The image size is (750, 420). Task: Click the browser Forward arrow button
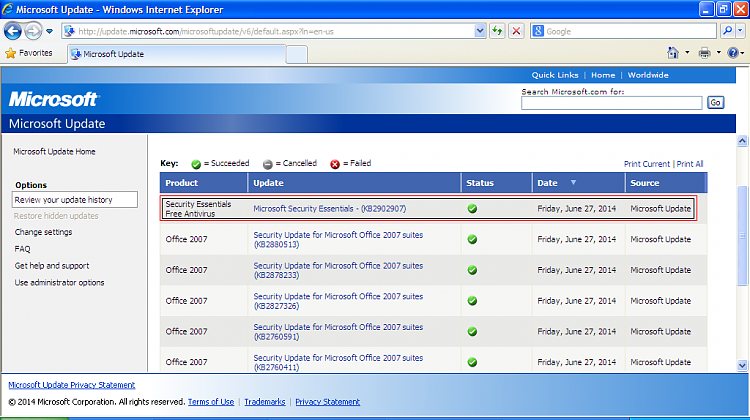33,32
